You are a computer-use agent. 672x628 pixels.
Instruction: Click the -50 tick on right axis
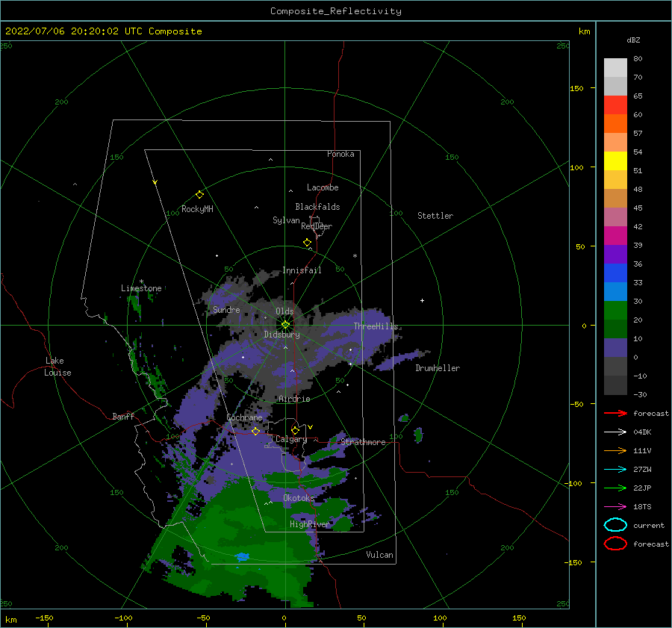coord(576,404)
